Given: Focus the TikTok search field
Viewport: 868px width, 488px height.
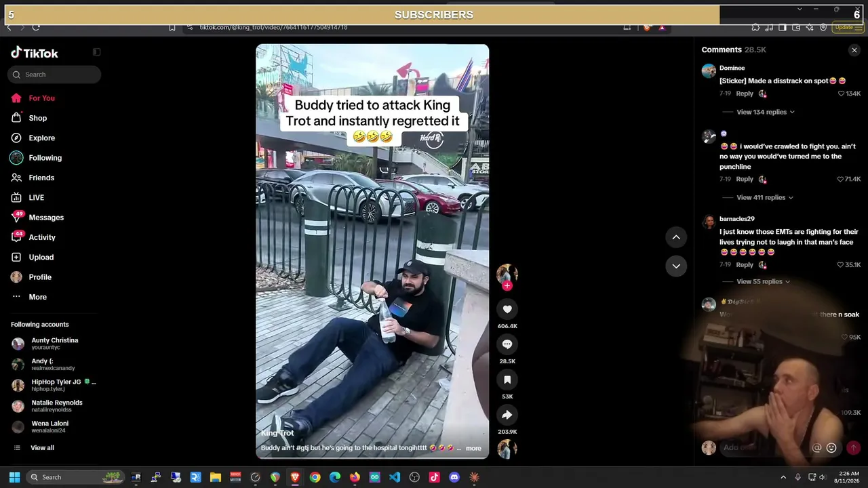Looking at the screenshot, I should pyautogui.click(x=54, y=75).
